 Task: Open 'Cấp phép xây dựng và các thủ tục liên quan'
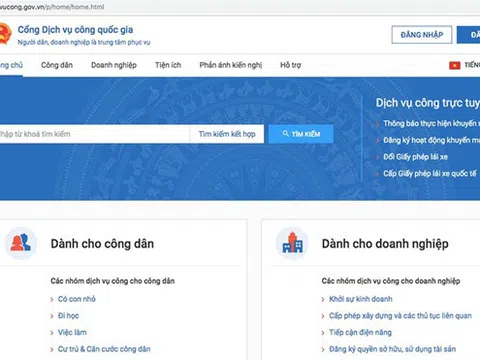pyautogui.click(x=400, y=316)
